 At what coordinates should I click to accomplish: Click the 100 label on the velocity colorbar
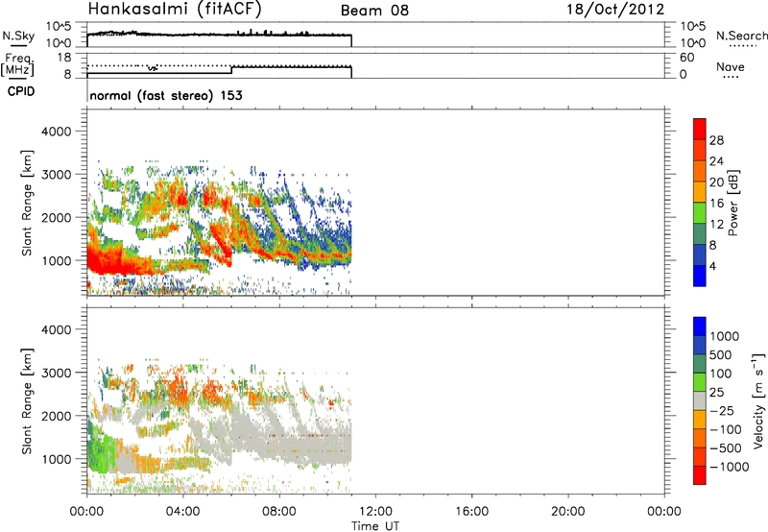723,374
